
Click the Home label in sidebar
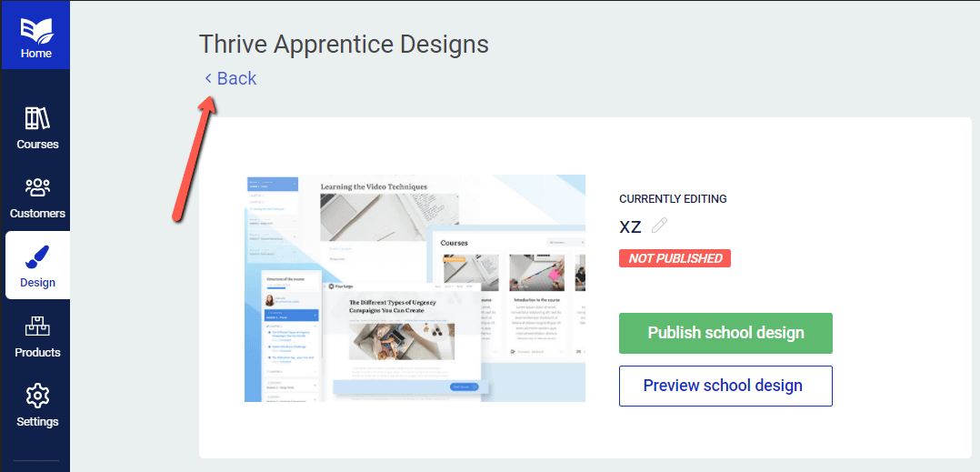tap(36, 54)
